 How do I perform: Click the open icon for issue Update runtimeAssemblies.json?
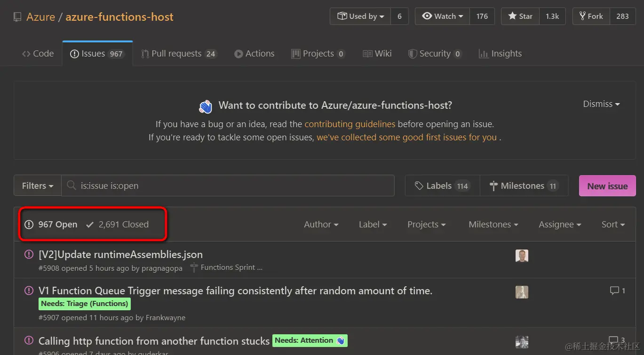[x=29, y=255]
